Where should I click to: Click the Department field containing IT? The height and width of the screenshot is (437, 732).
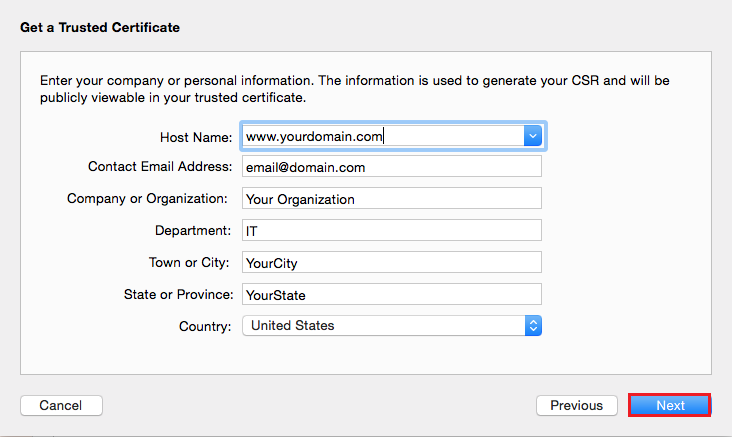391,230
